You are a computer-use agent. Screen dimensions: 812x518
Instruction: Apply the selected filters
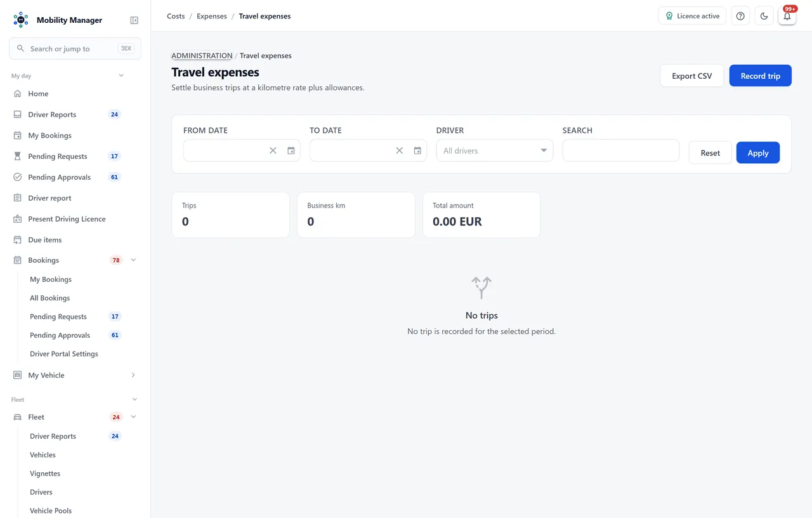coord(758,152)
